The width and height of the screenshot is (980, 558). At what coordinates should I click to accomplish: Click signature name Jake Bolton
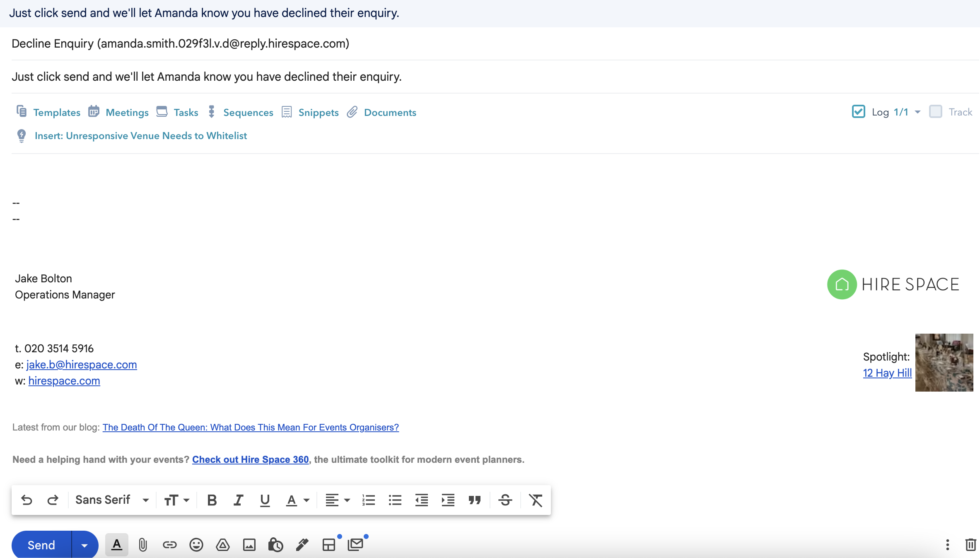tap(43, 279)
